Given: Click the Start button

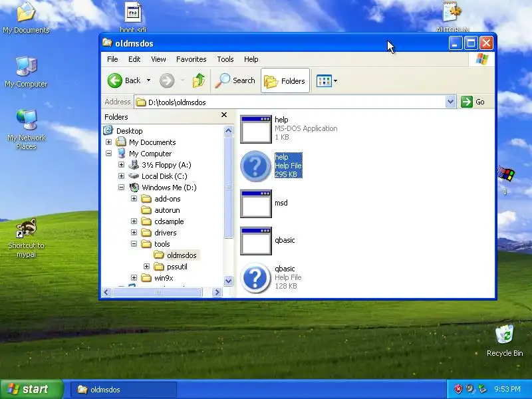Looking at the screenshot, I should coord(31,389).
